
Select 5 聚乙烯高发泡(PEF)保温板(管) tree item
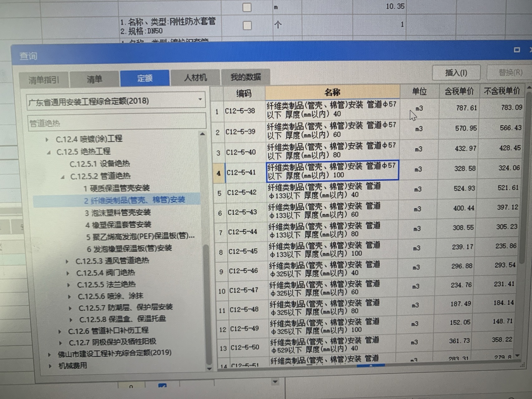[x=140, y=236]
